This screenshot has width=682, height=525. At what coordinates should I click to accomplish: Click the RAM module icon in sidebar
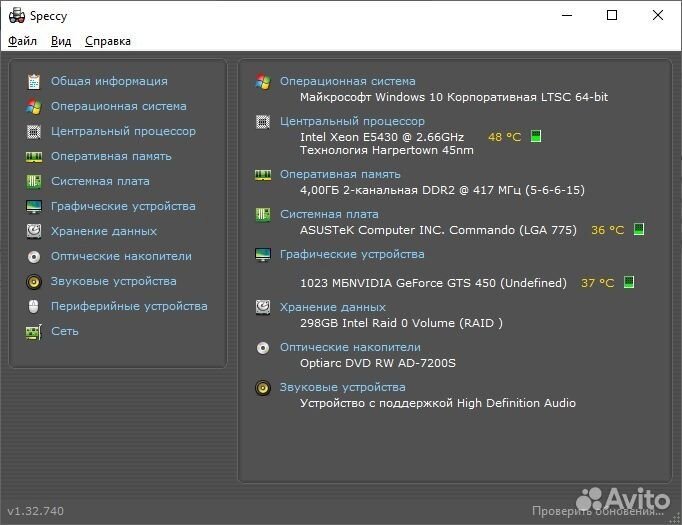click(x=34, y=157)
